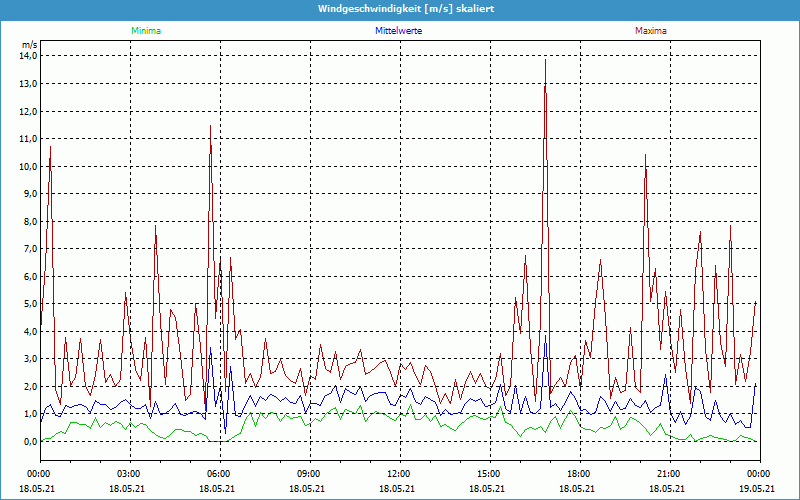The width and height of the screenshot is (800, 500).
Task: Click the 7,0 y-axis value
Action: coord(28,249)
